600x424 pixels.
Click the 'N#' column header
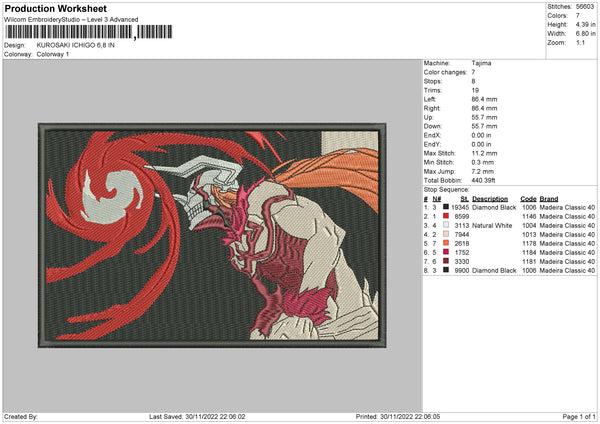[x=437, y=199]
